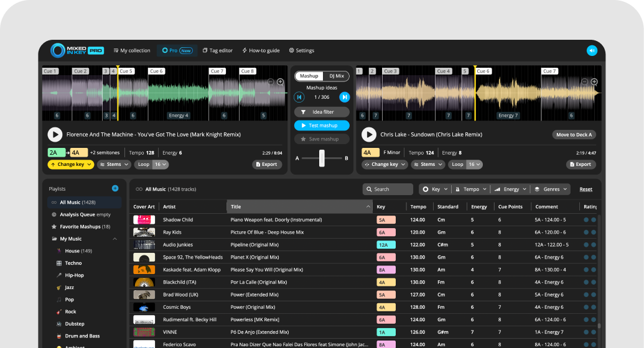The image size is (644, 348).
Task: Click the search magnifier icon
Action: click(369, 189)
